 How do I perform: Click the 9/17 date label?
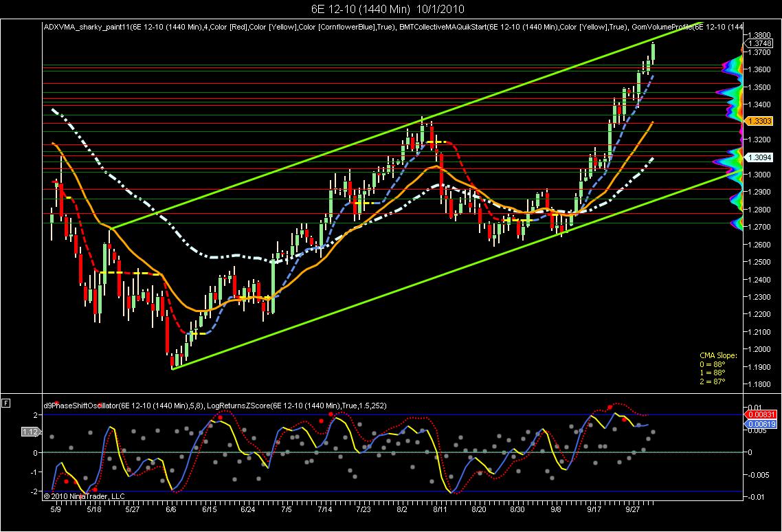[x=594, y=509]
